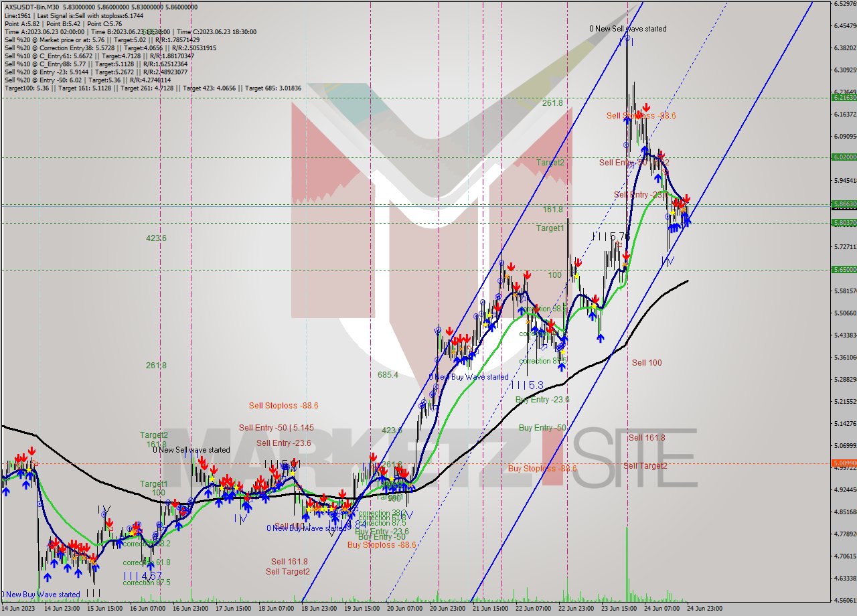Screen dimensions: 857x616
Task: Click the '24 Jun 23:00' time axis label
Action: pyautogui.click(x=704, y=609)
